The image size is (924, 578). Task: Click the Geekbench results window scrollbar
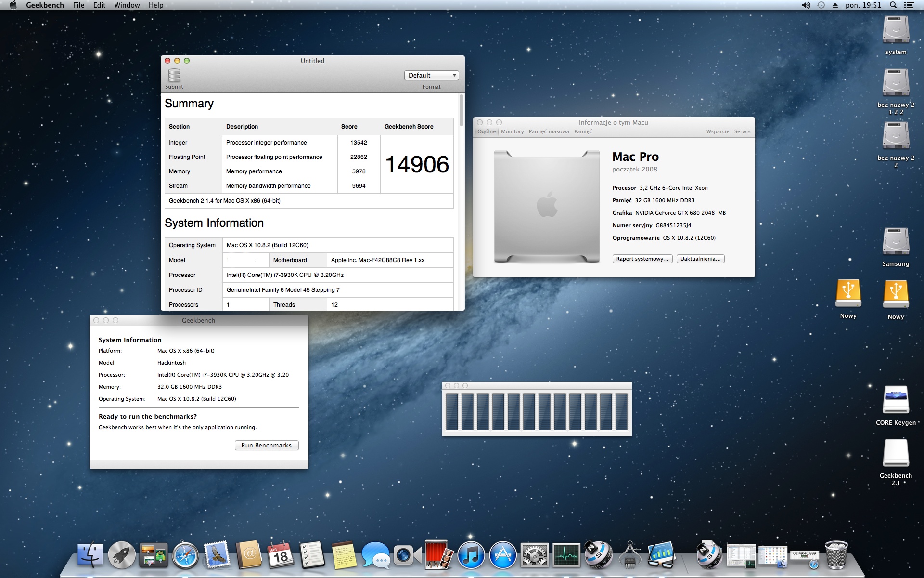[x=462, y=111]
